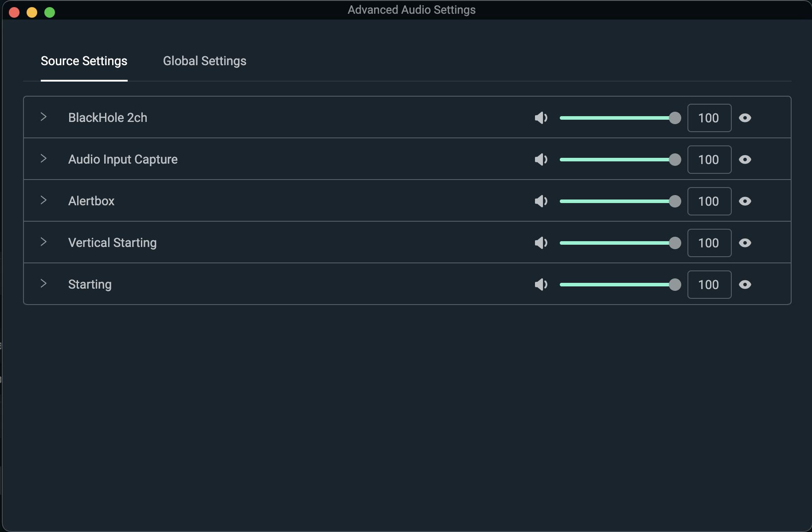
Task: Click the Audio Input Capture source name
Action: [x=123, y=160]
